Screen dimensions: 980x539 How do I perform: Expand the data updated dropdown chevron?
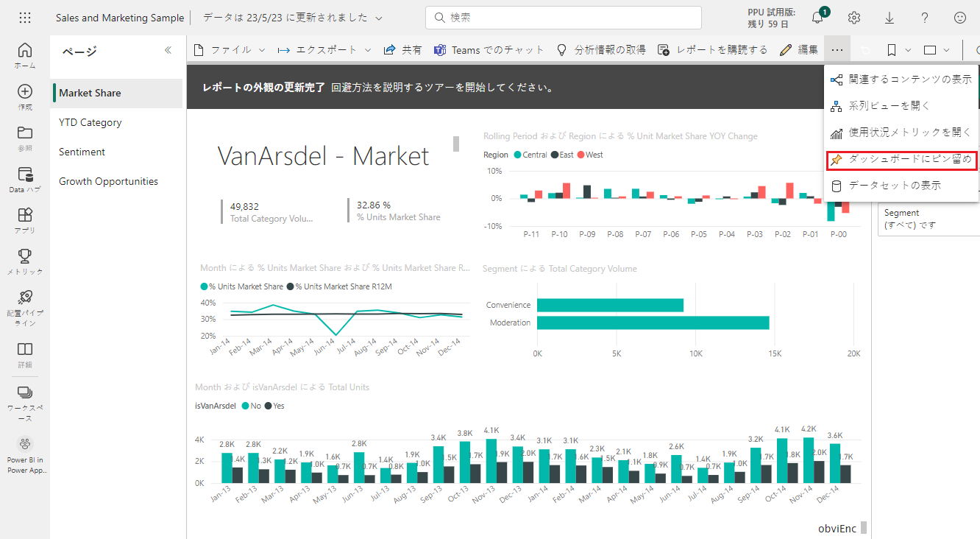pos(379,18)
